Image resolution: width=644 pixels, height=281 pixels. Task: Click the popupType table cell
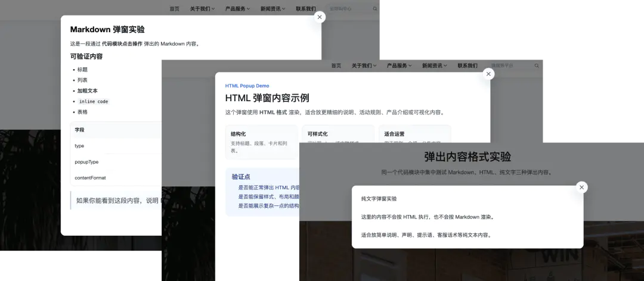coord(86,162)
